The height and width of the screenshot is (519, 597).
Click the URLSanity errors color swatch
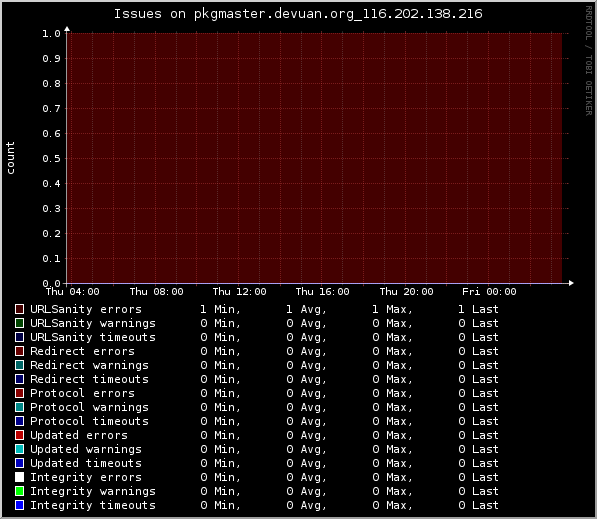pos(19,309)
